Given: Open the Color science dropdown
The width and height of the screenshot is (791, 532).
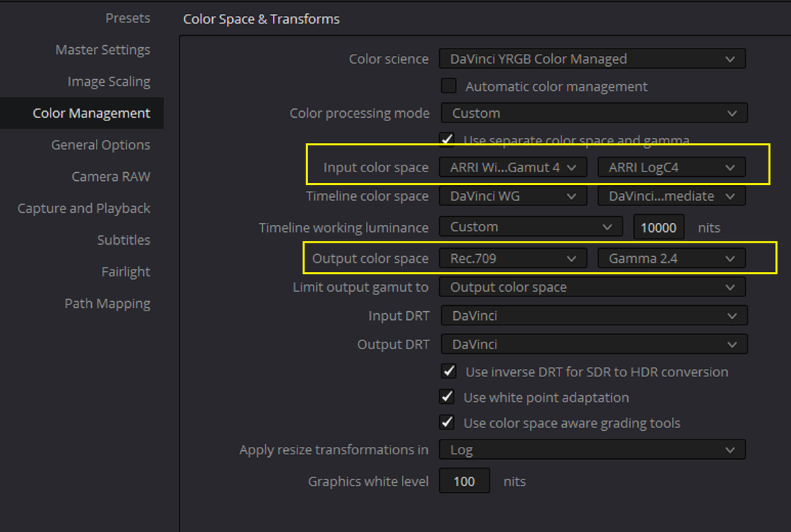Looking at the screenshot, I should coord(592,59).
